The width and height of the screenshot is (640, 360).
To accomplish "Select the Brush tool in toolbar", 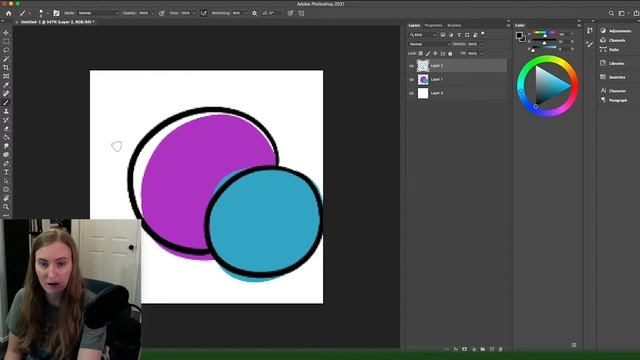I will (x=6, y=102).
